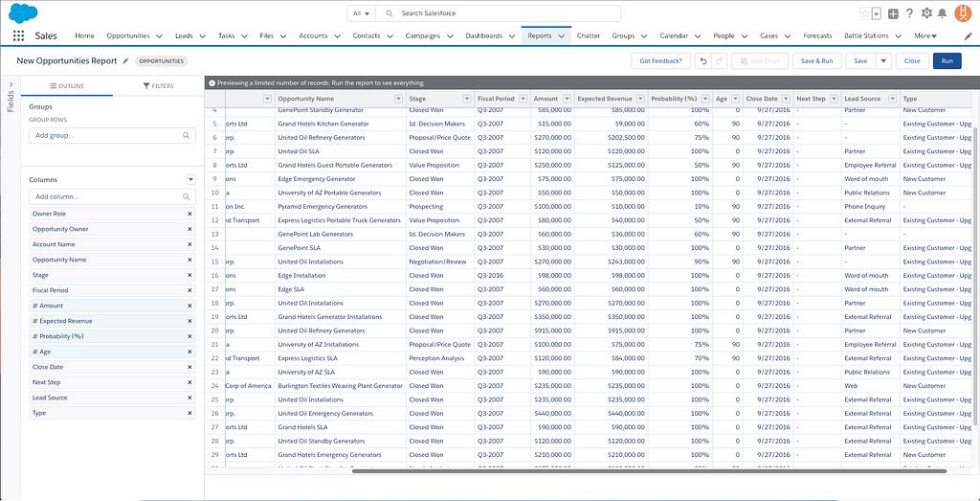Switch to the Filters tab
The image size is (980, 501).
tap(158, 86)
